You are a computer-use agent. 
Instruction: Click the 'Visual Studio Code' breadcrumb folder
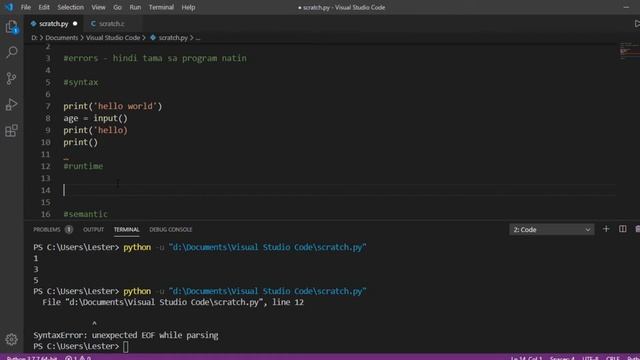click(x=113, y=38)
